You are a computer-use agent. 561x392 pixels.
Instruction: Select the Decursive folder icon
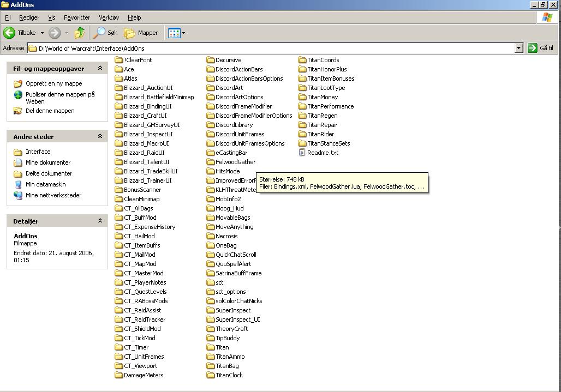(x=211, y=59)
